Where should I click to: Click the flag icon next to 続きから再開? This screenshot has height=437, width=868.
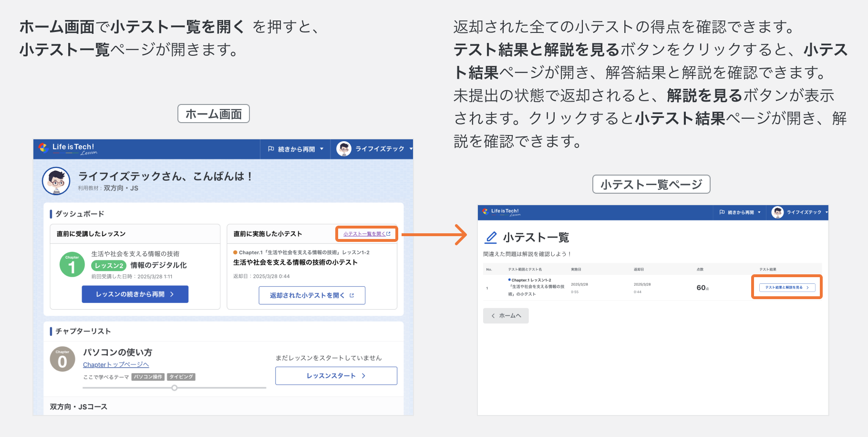tap(271, 149)
